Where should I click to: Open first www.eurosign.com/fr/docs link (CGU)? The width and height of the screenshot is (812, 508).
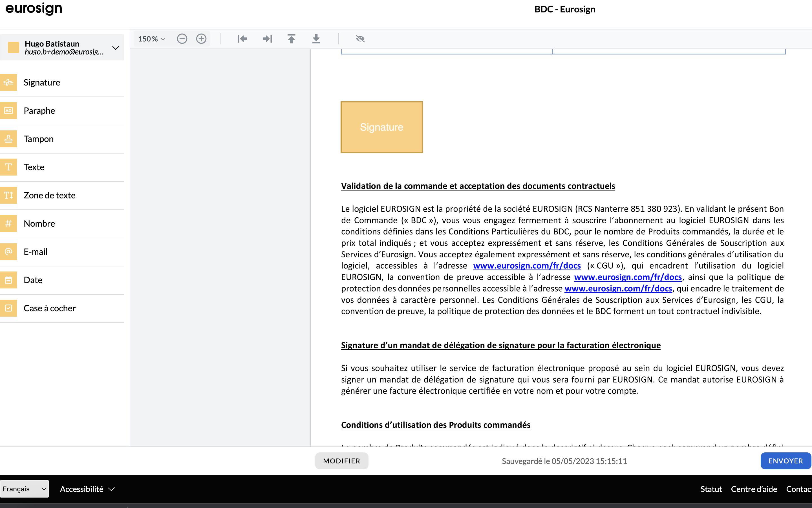(527, 265)
